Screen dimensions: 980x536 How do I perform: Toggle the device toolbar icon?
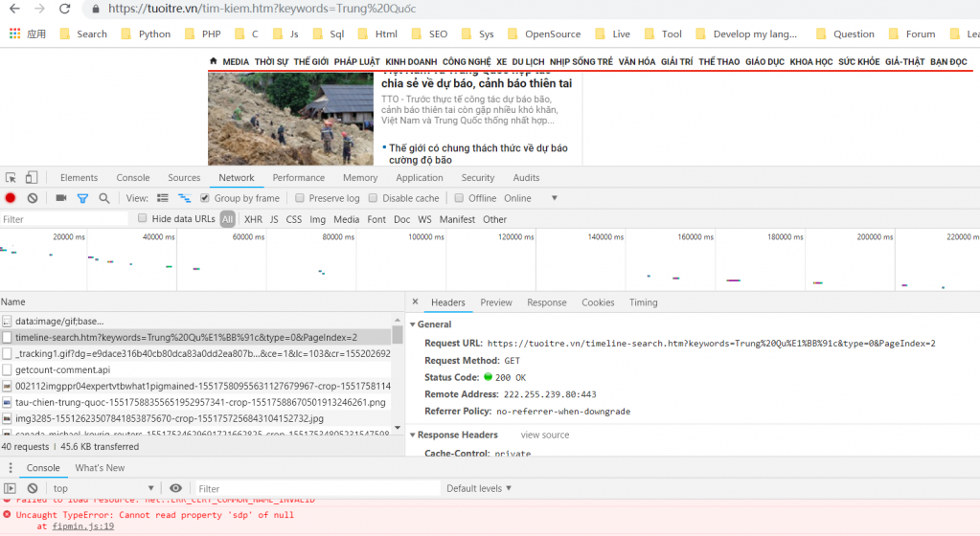[x=32, y=177]
